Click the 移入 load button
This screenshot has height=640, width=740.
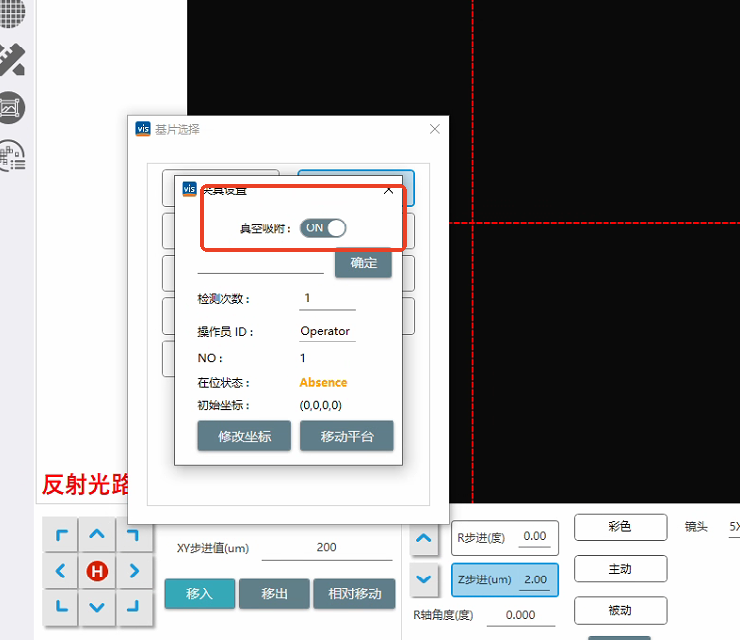[199, 593]
